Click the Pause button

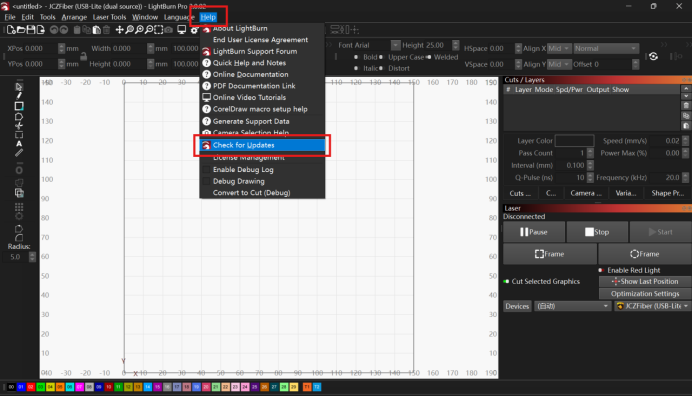coord(534,232)
